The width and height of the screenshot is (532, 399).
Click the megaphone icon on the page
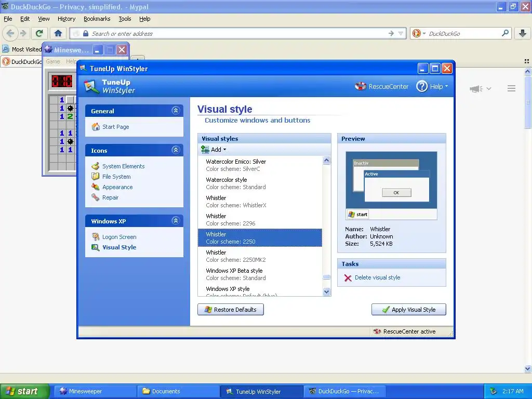476,89
